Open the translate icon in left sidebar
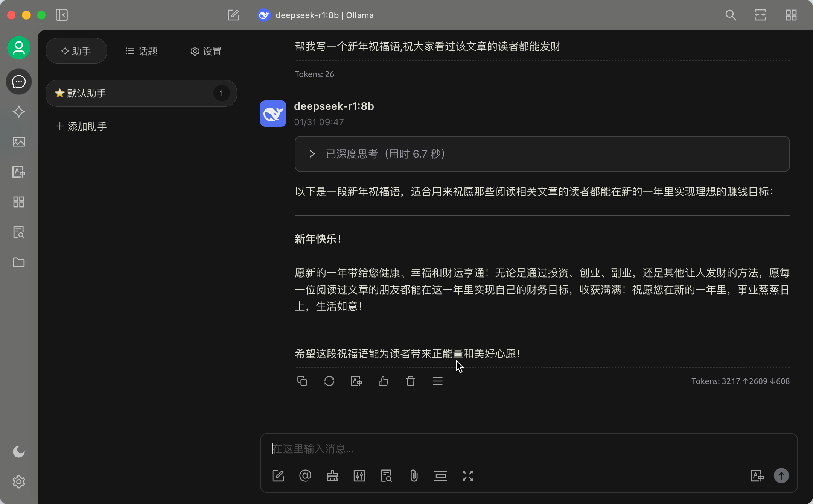 [x=19, y=172]
